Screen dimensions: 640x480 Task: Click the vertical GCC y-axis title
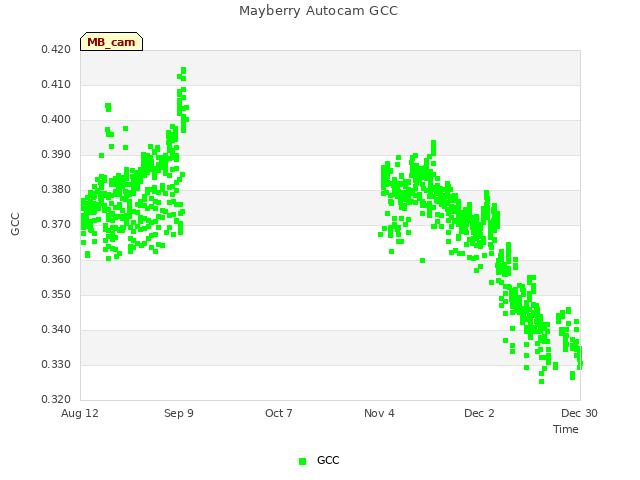coord(15,224)
